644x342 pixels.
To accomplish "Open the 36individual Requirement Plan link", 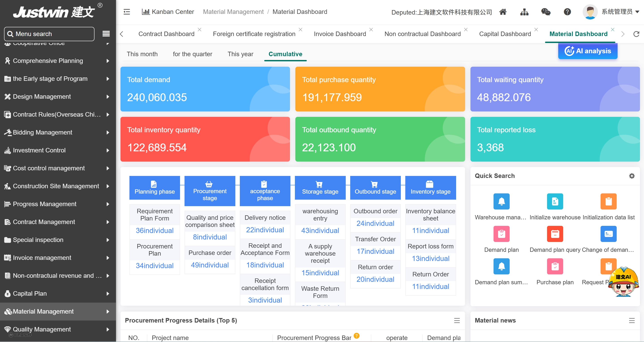I will 155,230.
